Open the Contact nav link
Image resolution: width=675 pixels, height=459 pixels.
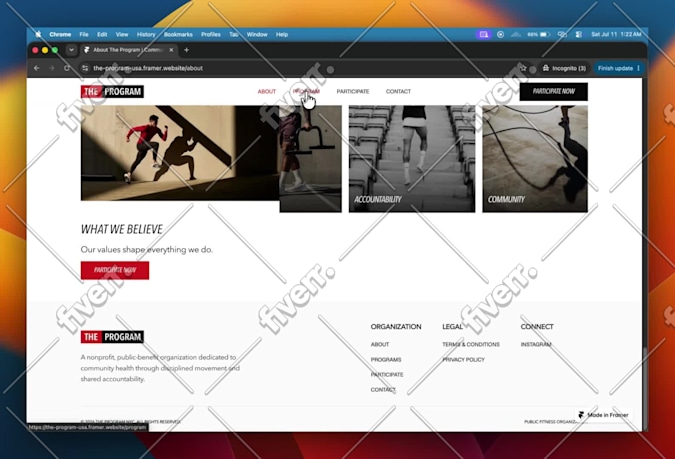398,91
